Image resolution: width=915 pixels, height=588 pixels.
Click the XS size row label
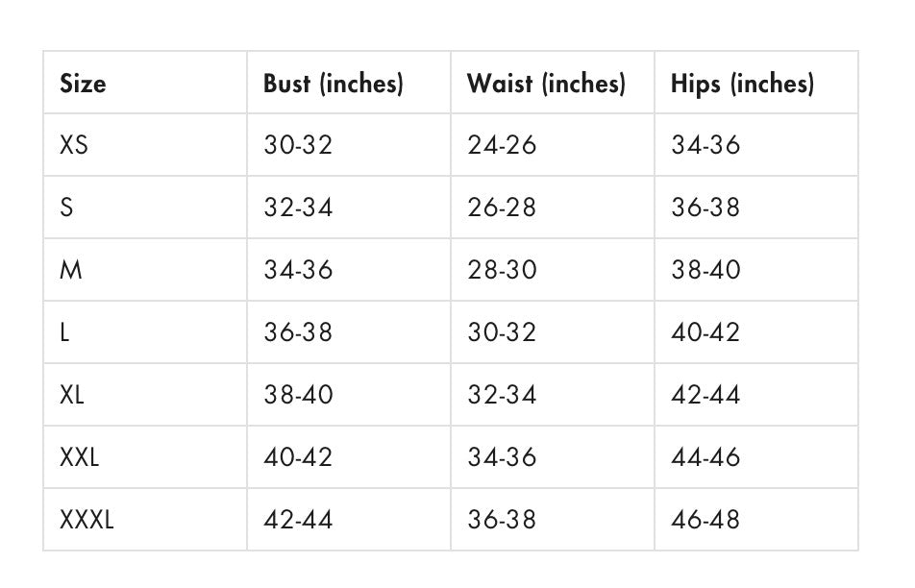point(74,145)
